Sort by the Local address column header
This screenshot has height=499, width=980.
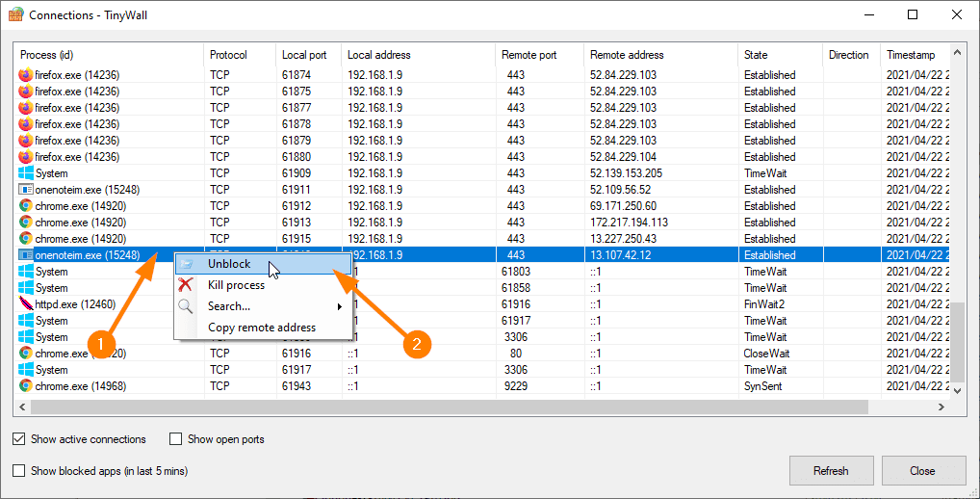419,55
